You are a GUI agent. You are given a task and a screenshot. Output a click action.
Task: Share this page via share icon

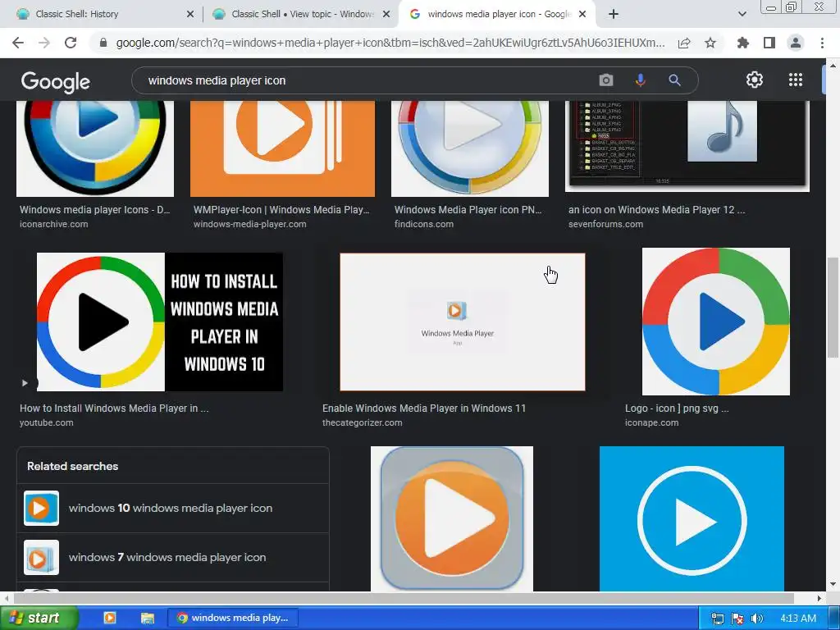[684, 43]
